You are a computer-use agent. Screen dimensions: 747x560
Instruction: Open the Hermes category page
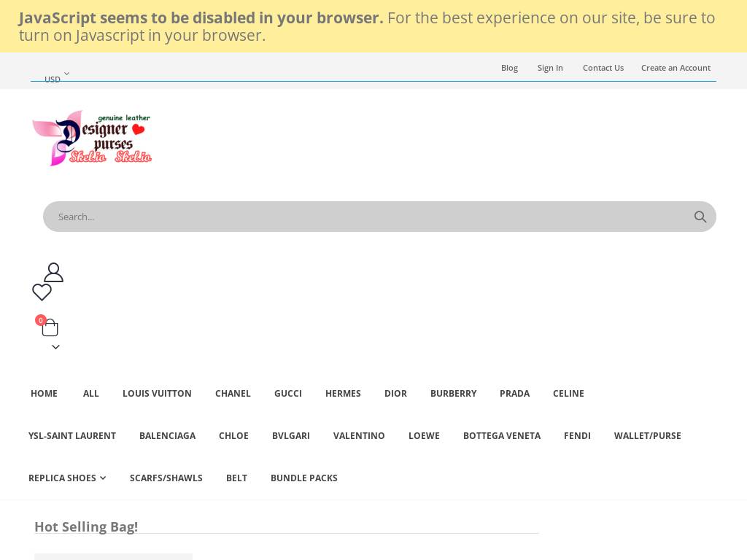343,393
